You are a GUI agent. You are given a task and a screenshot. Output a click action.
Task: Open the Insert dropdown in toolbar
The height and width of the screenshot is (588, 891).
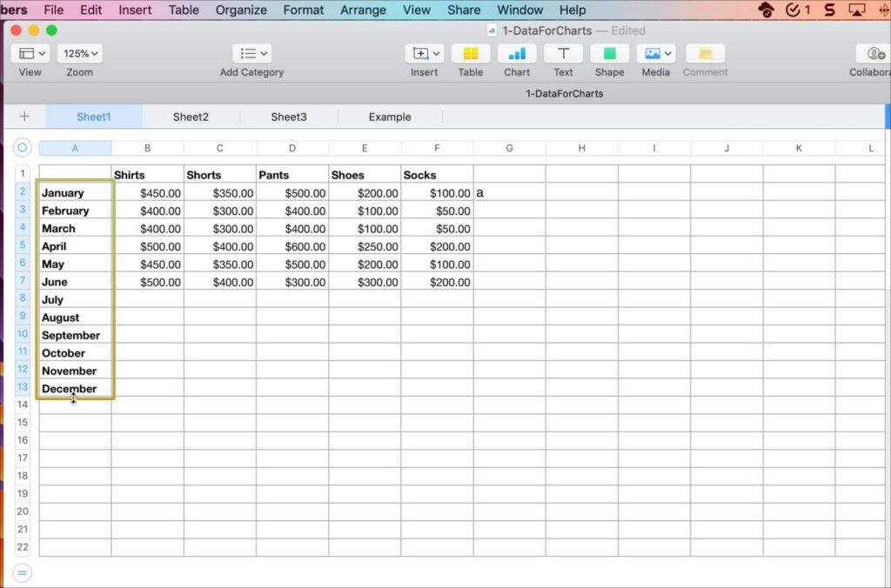pos(425,54)
